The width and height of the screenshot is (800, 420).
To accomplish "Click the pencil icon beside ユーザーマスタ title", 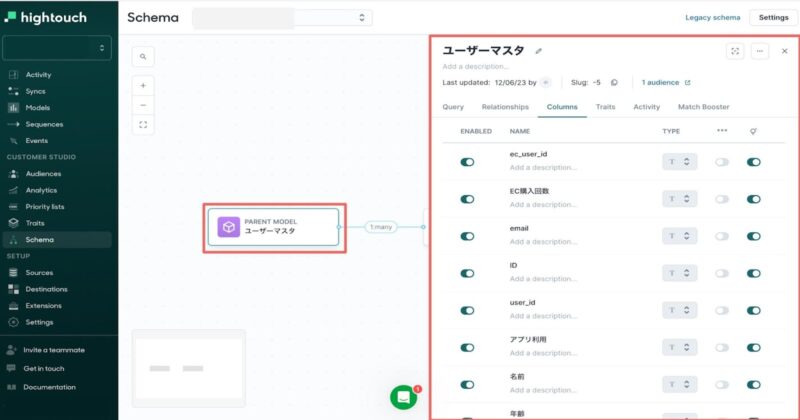I will coord(538,51).
